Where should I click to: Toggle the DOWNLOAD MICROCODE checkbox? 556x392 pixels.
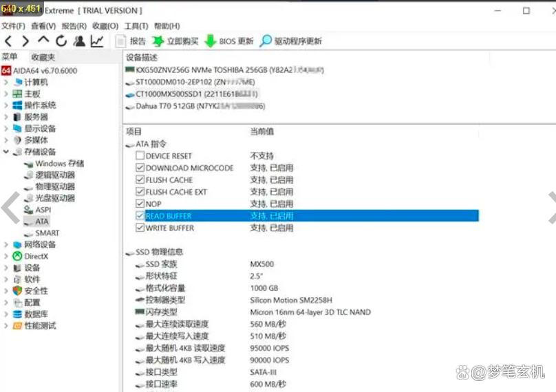pyautogui.click(x=140, y=167)
